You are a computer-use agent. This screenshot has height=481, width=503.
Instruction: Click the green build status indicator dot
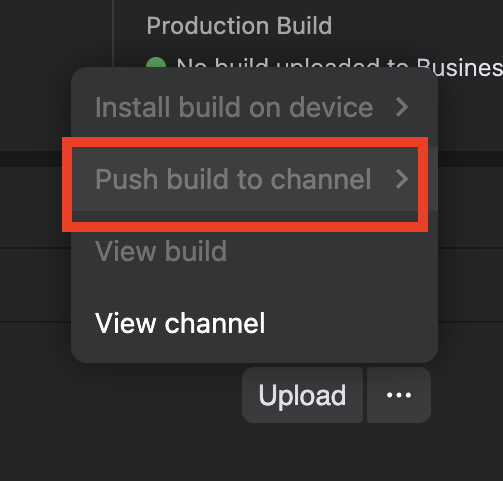point(156,63)
